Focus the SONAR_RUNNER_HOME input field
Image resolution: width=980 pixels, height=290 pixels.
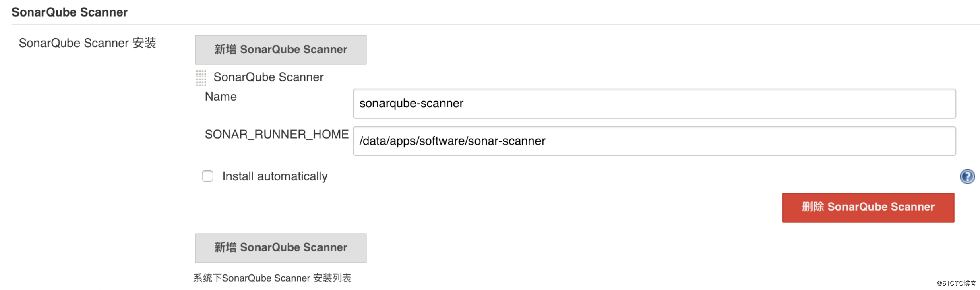coord(654,141)
